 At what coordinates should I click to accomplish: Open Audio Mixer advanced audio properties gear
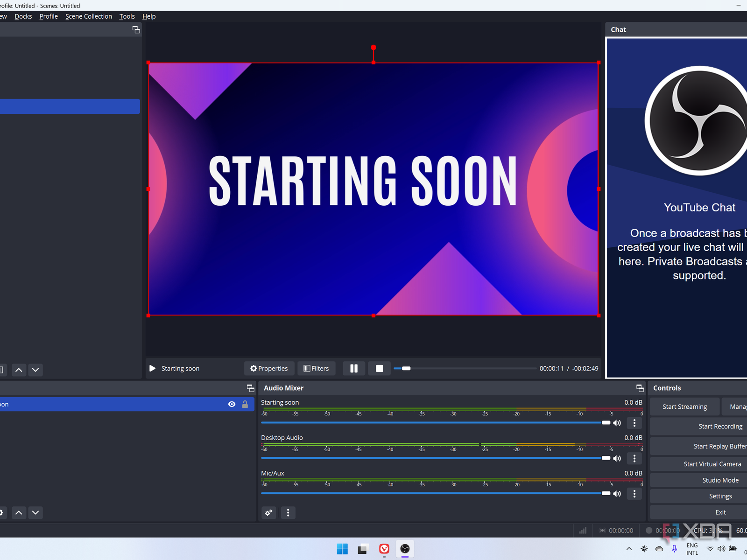point(269,513)
